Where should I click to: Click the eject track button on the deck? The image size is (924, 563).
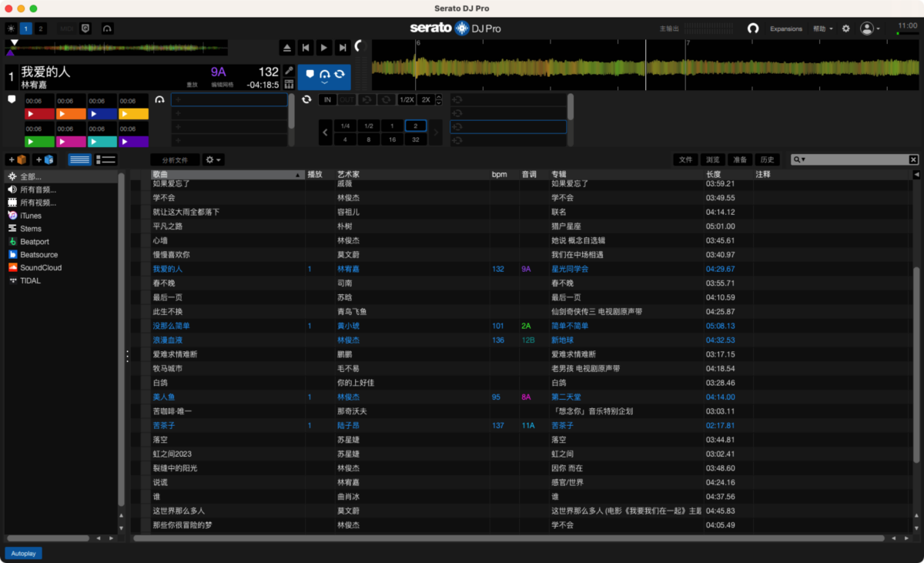[287, 48]
